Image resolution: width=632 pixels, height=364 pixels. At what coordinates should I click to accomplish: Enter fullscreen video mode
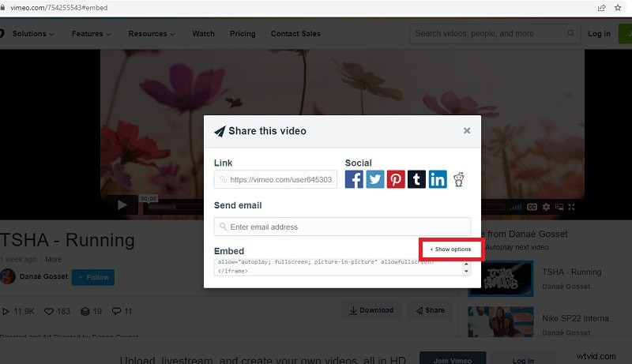click(571, 207)
